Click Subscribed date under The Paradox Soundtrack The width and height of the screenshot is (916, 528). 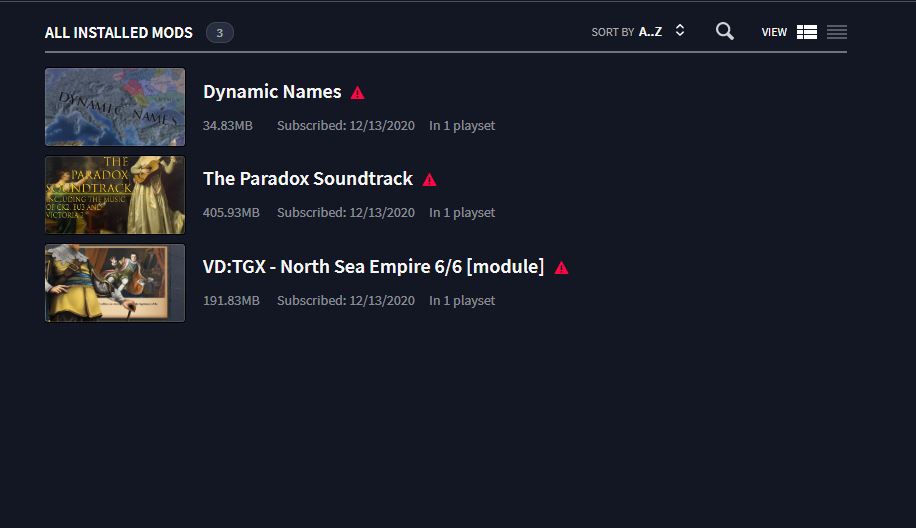coord(346,213)
